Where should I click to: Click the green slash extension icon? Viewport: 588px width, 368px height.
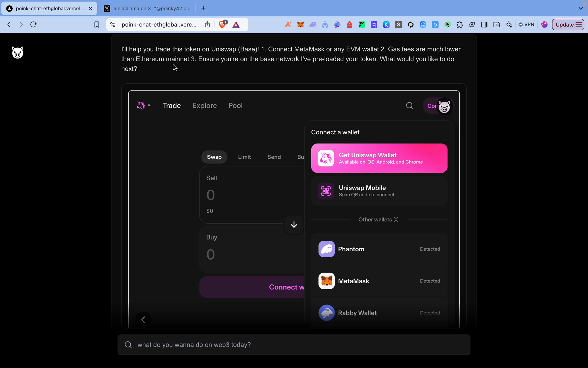point(361,25)
